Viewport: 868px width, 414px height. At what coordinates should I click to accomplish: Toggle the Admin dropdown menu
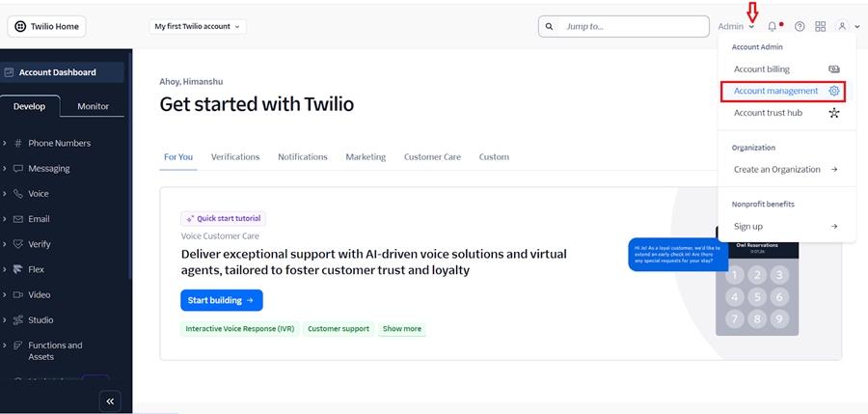736,27
